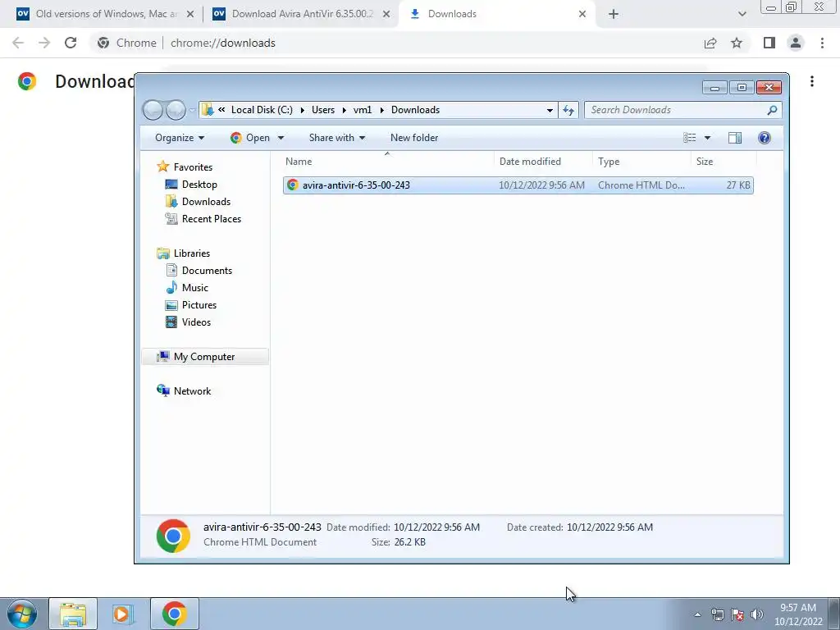Viewport: 840px width, 630px height.
Task: Open Windows Media Player from the taskbar
Action: click(123, 614)
